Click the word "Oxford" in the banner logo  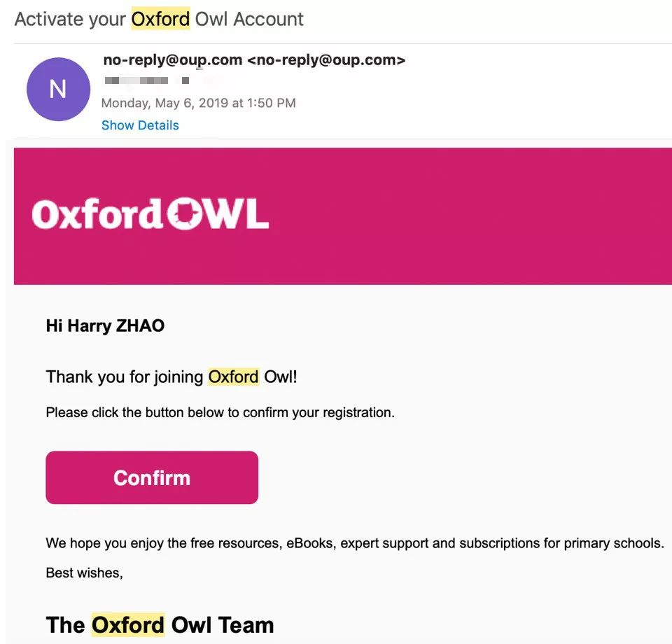[x=97, y=213]
